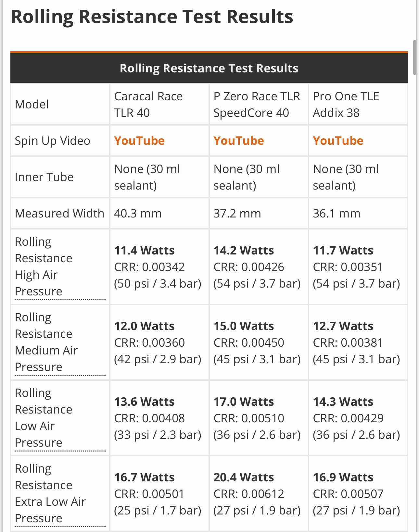
Task: Click the Rolling Resistance Medium Air Pressure label
Action: coord(46,342)
